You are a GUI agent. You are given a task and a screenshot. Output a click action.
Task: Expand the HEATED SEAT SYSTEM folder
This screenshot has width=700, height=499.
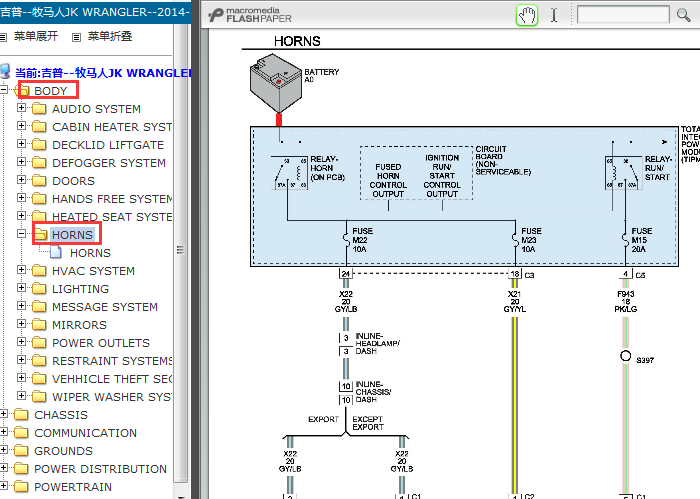coord(21,216)
